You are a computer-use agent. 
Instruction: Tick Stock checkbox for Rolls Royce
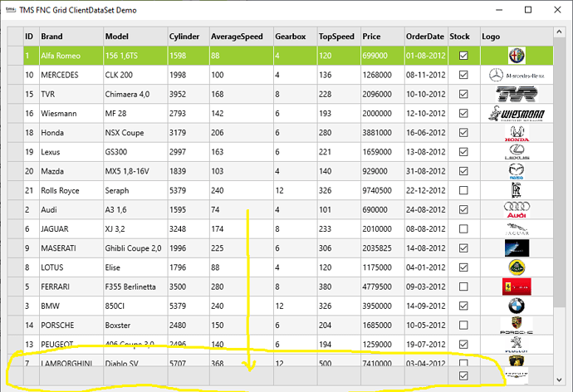pyautogui.click(x=463, y=190)
